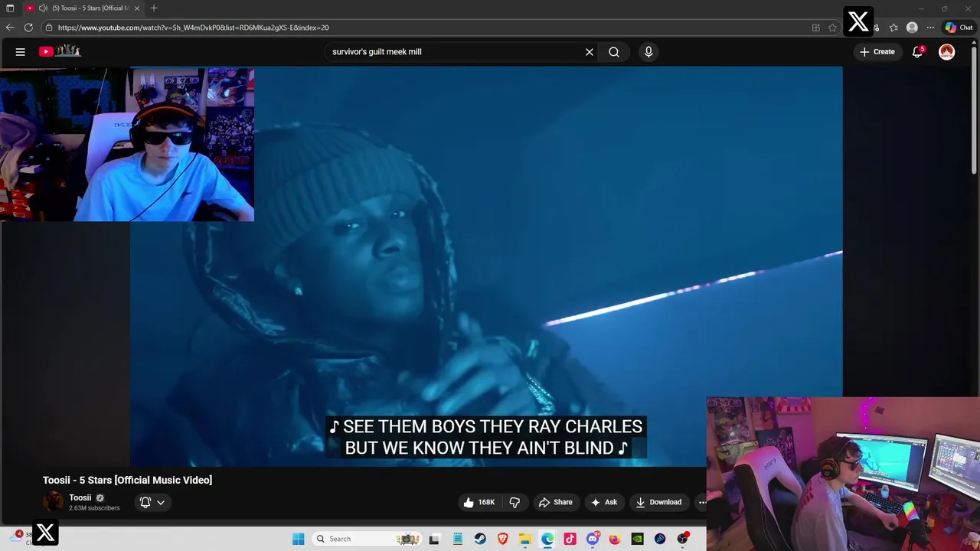The width and height of the screenshot is (980, 551).
Task: Open the browser profile icon
Action: click(912, 28)
